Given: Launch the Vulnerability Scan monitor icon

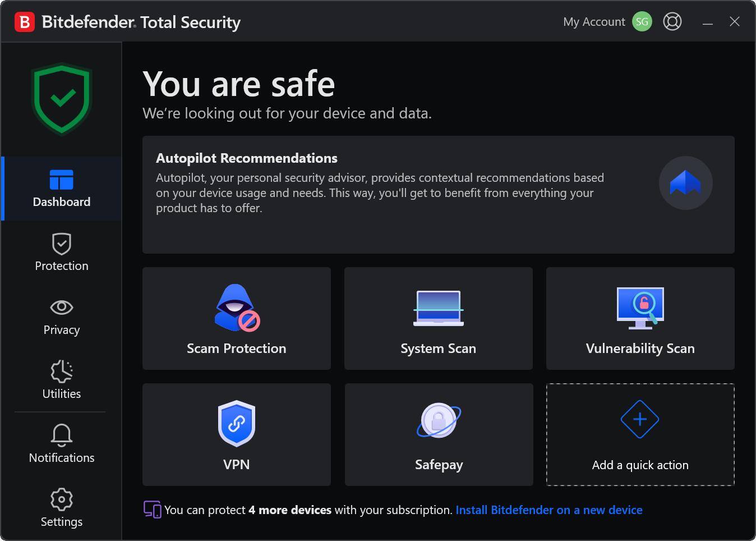Looking at the screenshot, I should click(640, 308).
